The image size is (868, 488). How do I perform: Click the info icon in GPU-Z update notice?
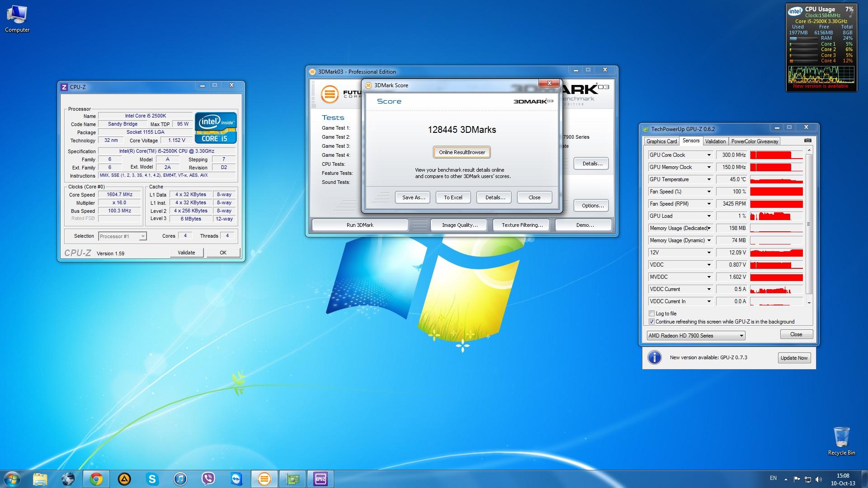click(655, 357)
